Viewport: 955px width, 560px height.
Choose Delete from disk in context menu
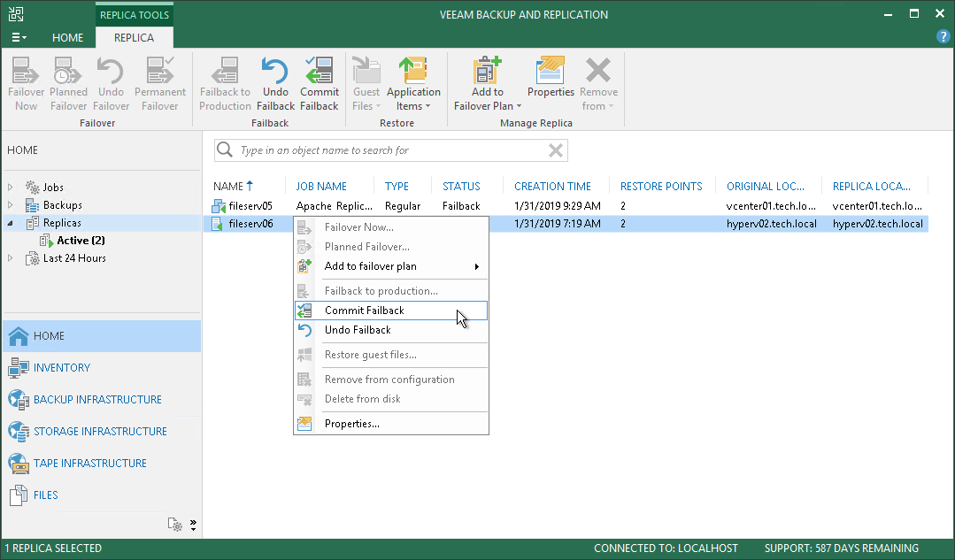390,399
